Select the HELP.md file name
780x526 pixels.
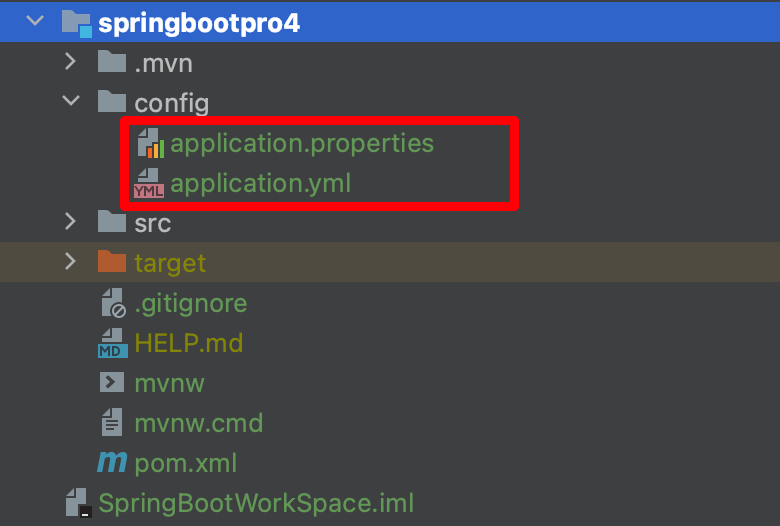click(x=189, y=343)
